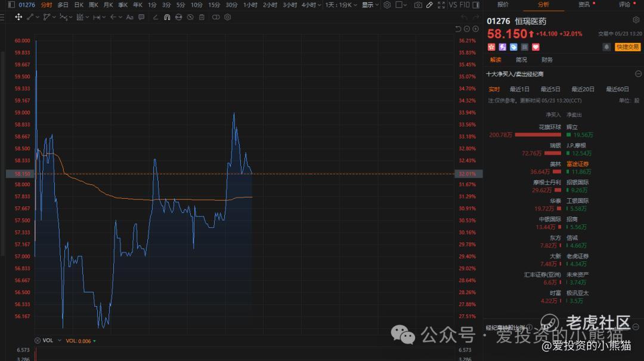
Task: Open the VS compare function
Action: [453, 5]
